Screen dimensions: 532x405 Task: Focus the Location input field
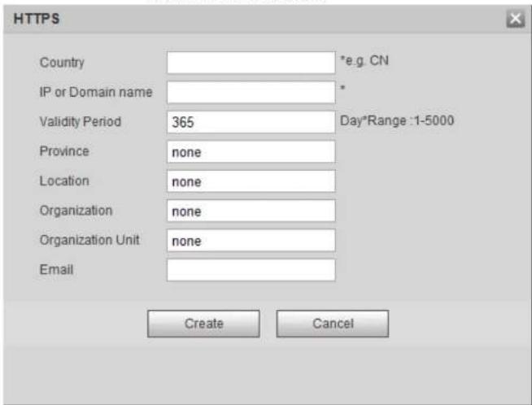251,181
